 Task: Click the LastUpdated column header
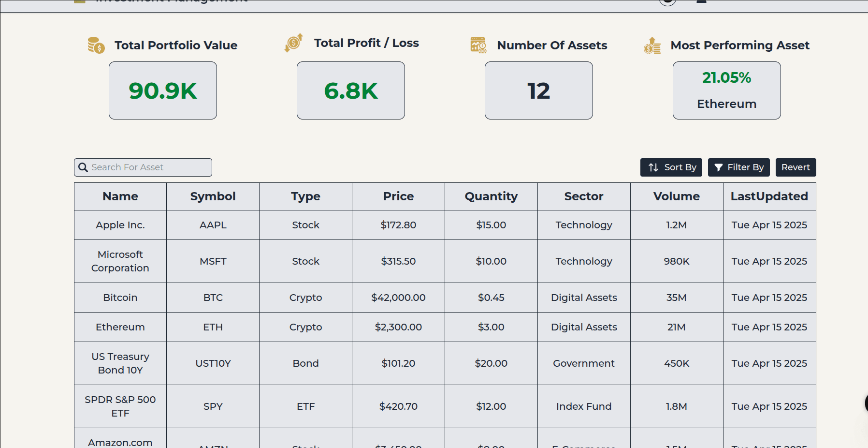(769, 196)
